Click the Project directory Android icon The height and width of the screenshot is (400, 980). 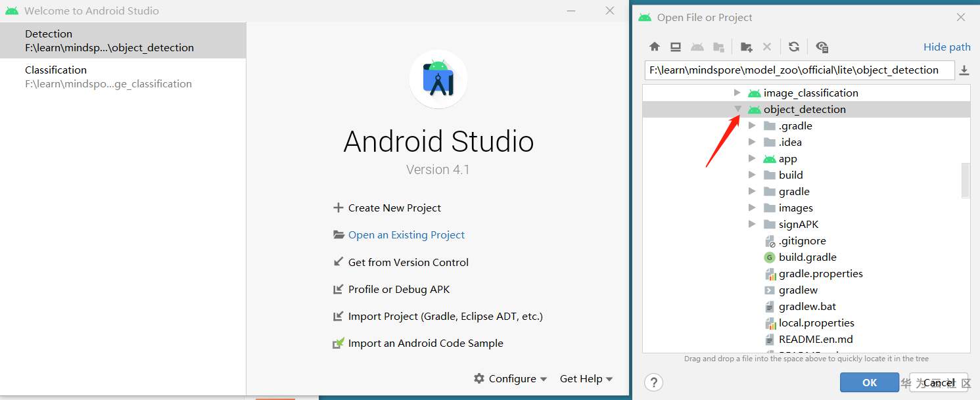click(x=697, y=47)
